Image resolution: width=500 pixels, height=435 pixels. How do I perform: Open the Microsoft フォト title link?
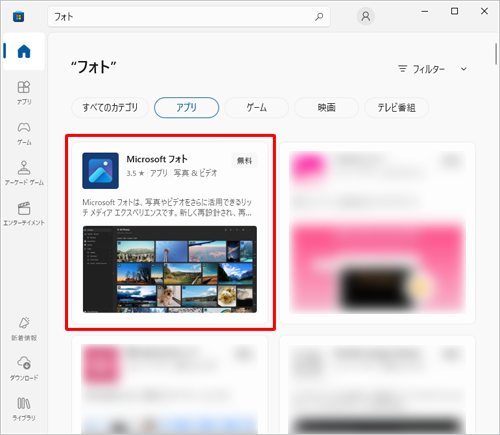(157, 159)
